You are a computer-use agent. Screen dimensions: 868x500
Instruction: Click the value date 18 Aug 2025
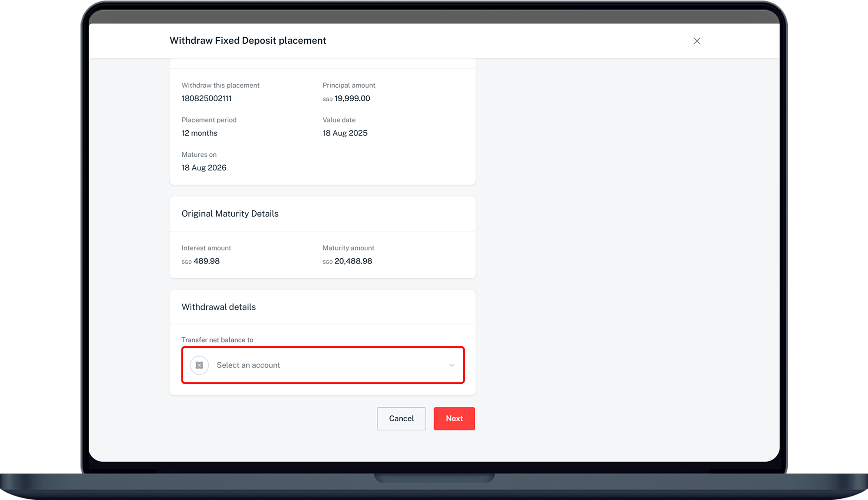pyautogui.click(x=345, y=133)
